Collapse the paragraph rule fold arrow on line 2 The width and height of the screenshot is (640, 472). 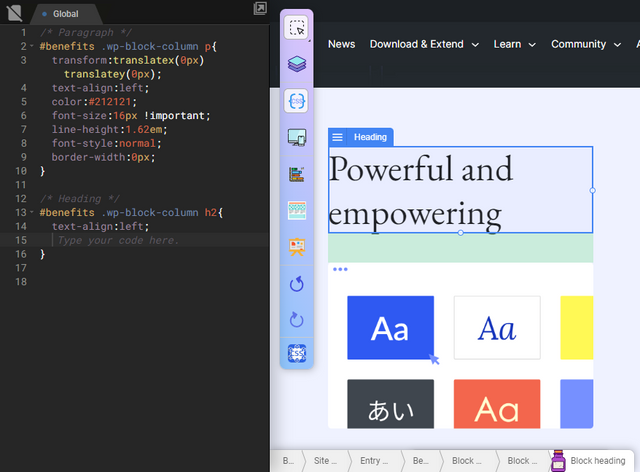(32, 46)
